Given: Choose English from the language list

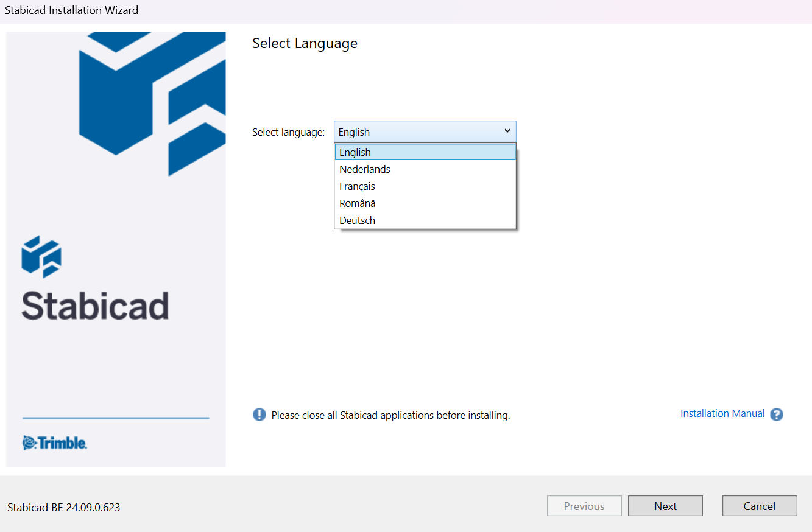Looking at the screenshot, I should 425,152.
